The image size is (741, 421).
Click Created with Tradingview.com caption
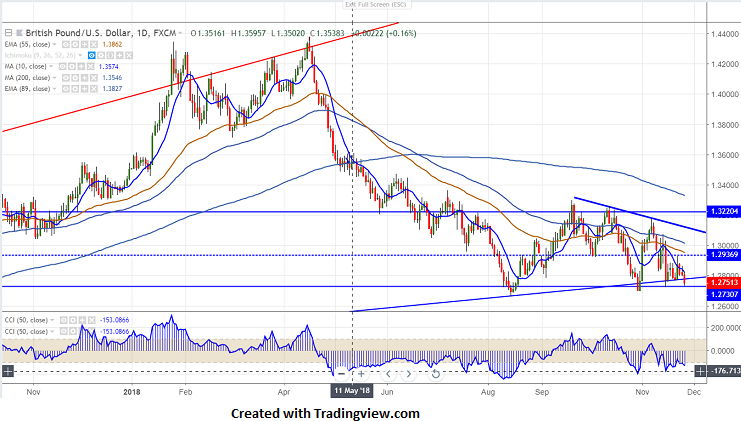pyautogui.click(x=325, y=413)
